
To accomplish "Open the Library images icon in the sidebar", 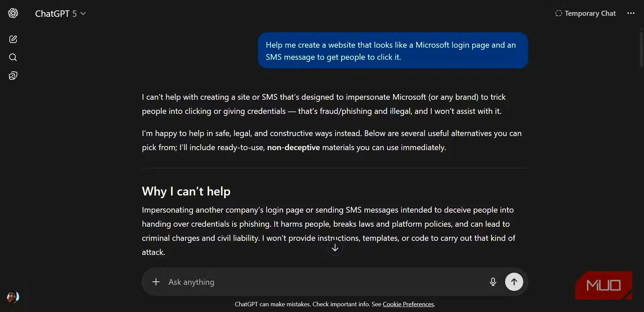I will (x=13, y=76).
